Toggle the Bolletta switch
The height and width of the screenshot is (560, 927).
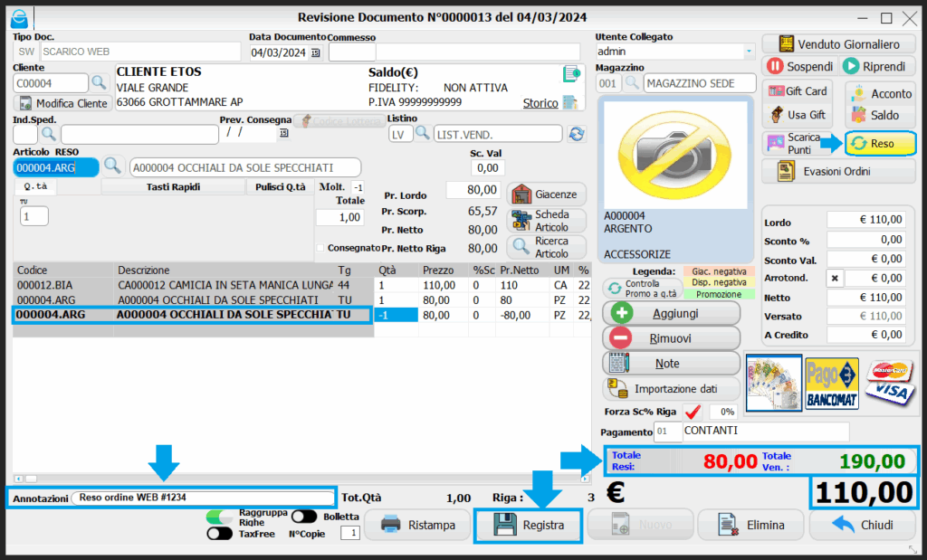(303, 517)
